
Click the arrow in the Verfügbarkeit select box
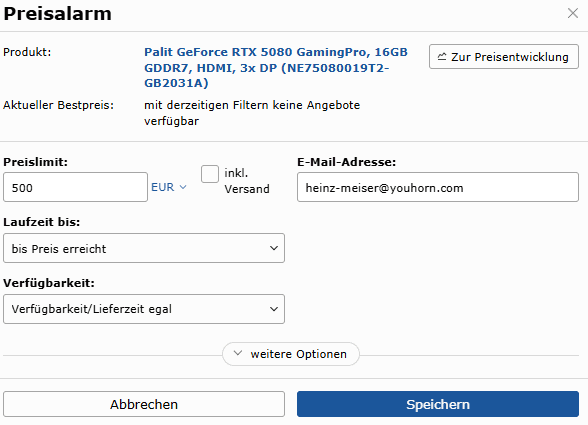274,309
